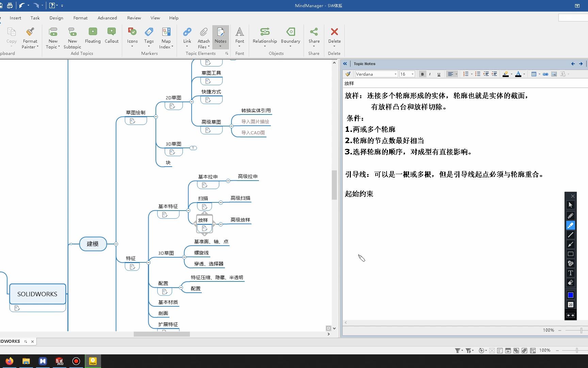Select the 高级放样 subtopic
Image resolution: width=588 pixels, height=368 pixels.
coord(240,220)
